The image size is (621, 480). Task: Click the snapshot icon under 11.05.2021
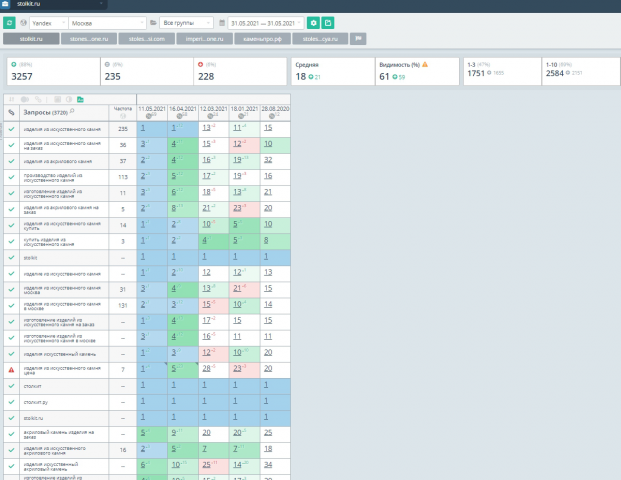coord(149,116)
